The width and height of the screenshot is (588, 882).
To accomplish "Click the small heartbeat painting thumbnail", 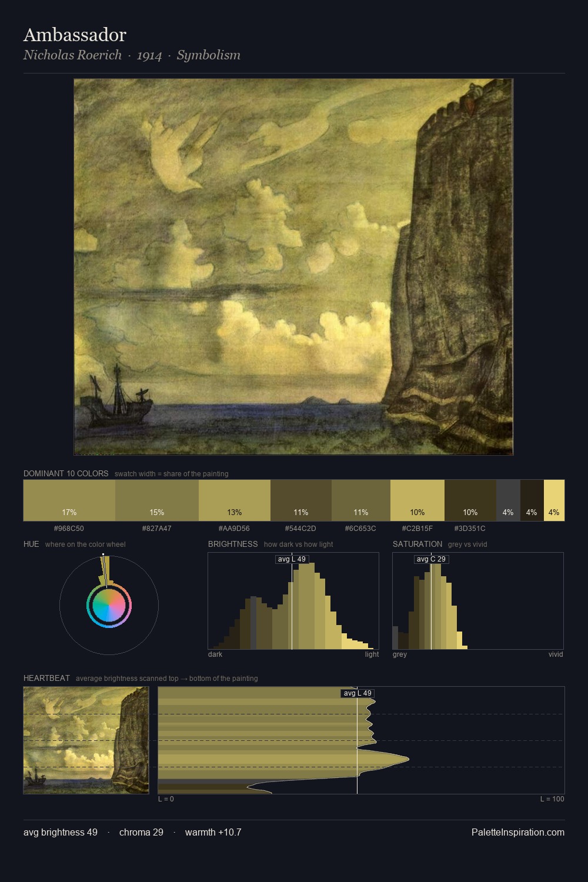I will tap(86, 740).
